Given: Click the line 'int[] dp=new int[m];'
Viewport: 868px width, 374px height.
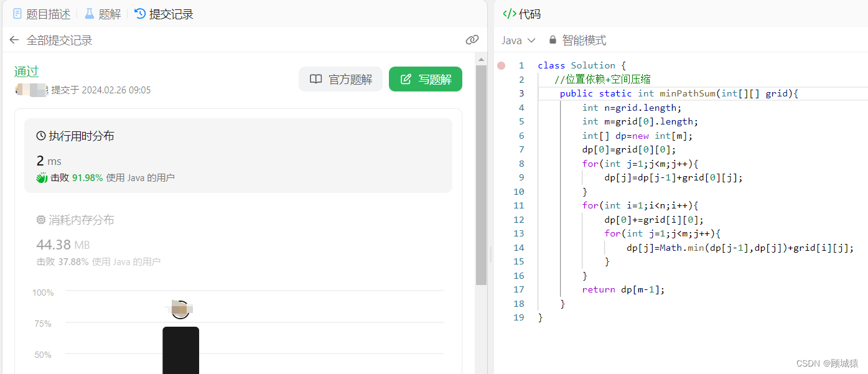Looking at the screenshot, I should (x=637, y=136).
